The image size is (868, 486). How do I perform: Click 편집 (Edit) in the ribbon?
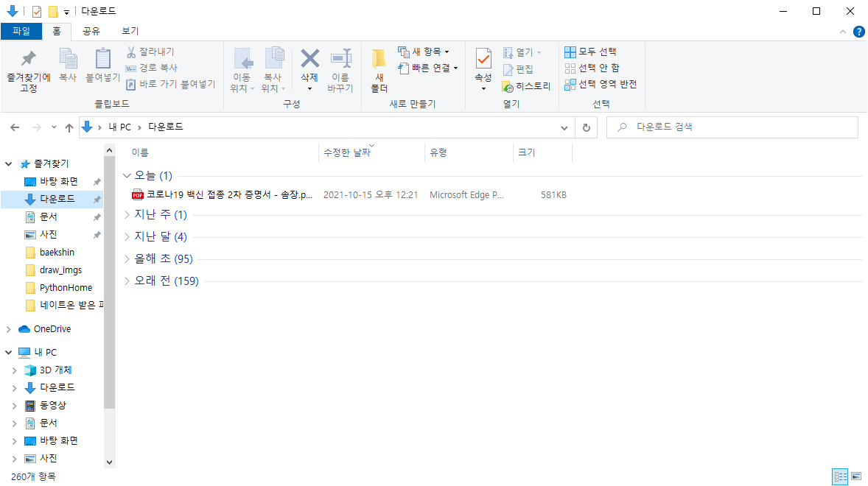click(x=518, y=70)
